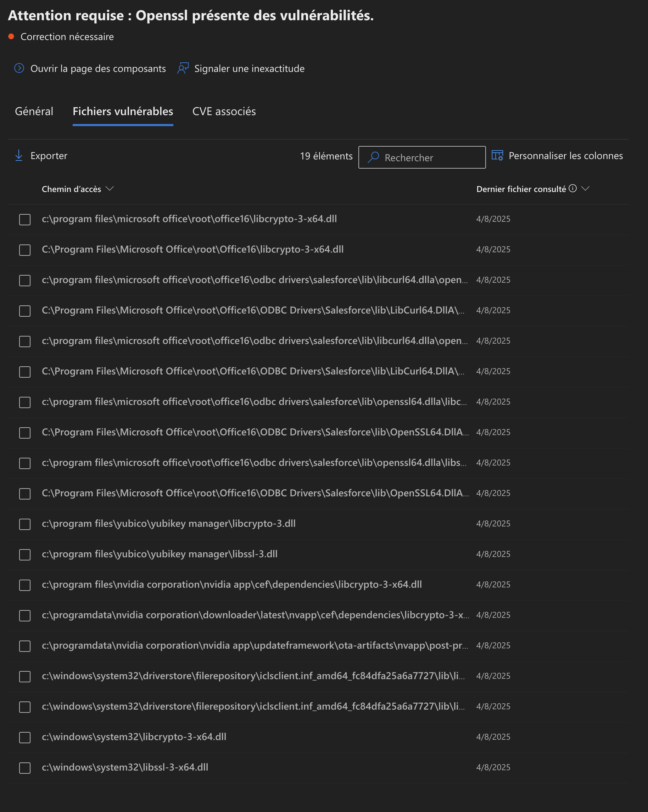Image resolution: width=648 pixels, height=812 pixels.
Task: Open Ouvrir la page des composants link
Action: coord(98,68)
